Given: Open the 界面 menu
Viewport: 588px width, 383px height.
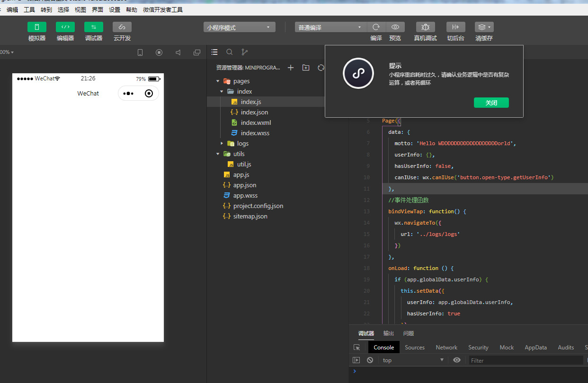Looking at the screenshot, I should point(98,9).
